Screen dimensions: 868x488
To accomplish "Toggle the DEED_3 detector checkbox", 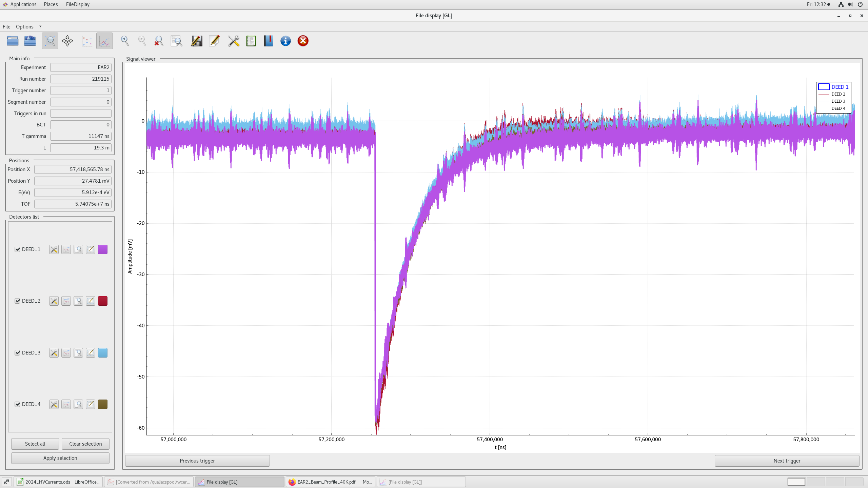I will 18,353.
